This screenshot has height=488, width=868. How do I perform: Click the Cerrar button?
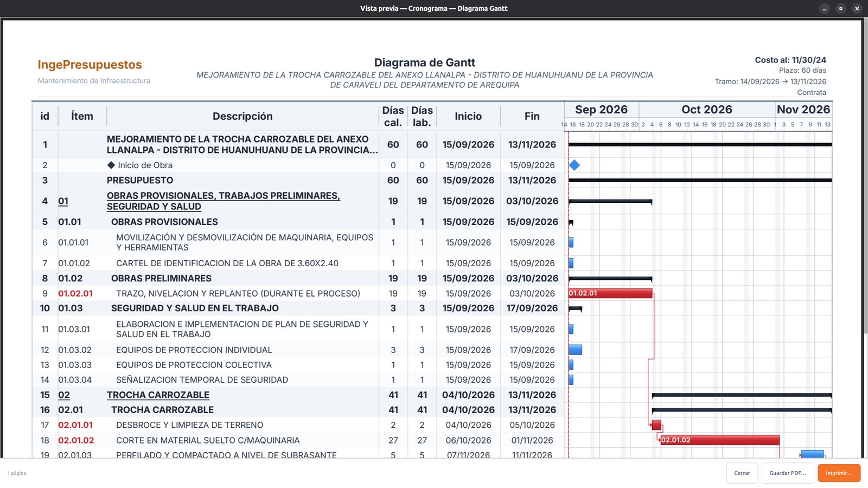tap(742, 473)
